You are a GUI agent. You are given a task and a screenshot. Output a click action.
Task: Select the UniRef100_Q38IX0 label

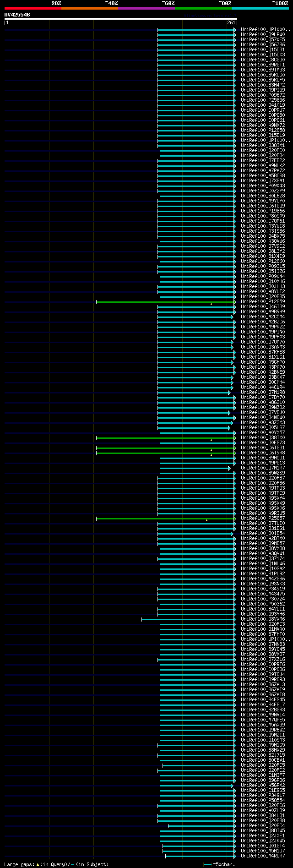263,438
